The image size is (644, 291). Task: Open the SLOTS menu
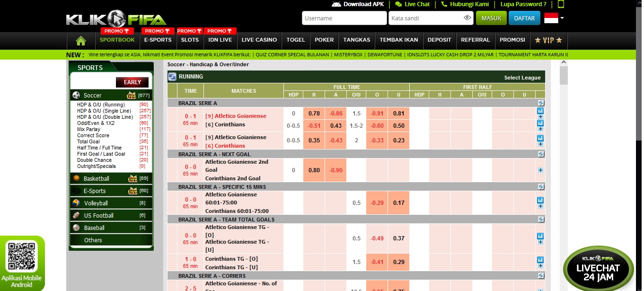(190, 40)
